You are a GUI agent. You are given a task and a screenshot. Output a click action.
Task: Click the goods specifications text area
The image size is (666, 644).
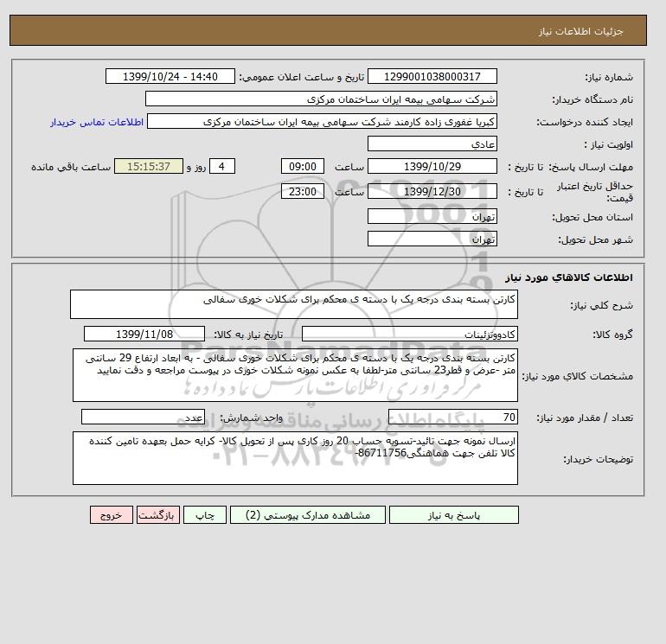pos(295,375)
